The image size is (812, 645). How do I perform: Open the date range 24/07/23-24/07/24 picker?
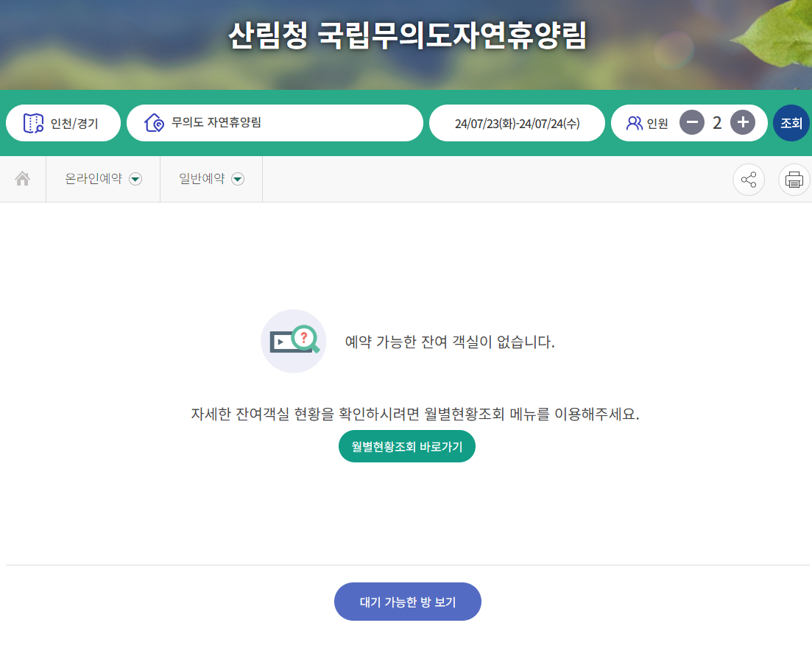(x=517, y=123)
